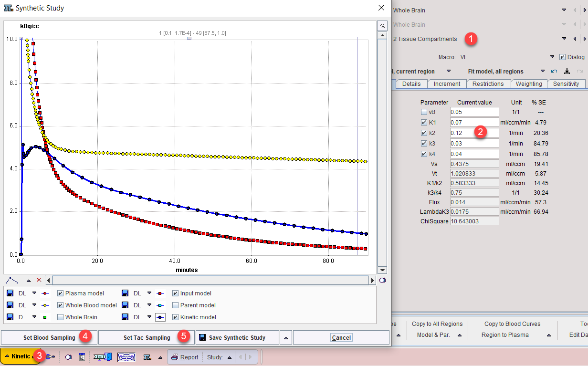This screenshot has width=588, height=366.
Task: Click the blue undo arrow in fitting row
Action: pos(554,72)
